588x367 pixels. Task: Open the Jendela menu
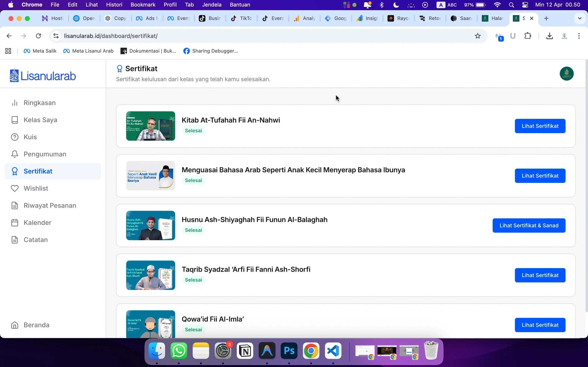click(212, 5)
